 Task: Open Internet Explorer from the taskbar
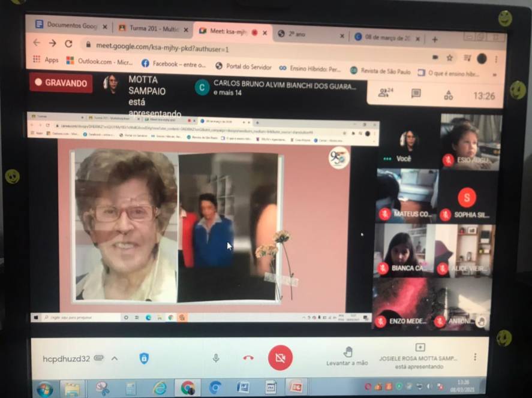(x=159, y=388)
